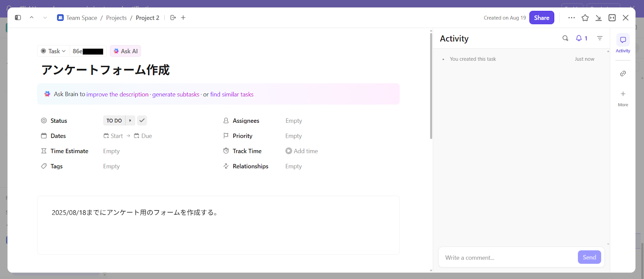Screen dimensions: 644x279
Task: Click Empty value for Tags
Action: [111, 166]
